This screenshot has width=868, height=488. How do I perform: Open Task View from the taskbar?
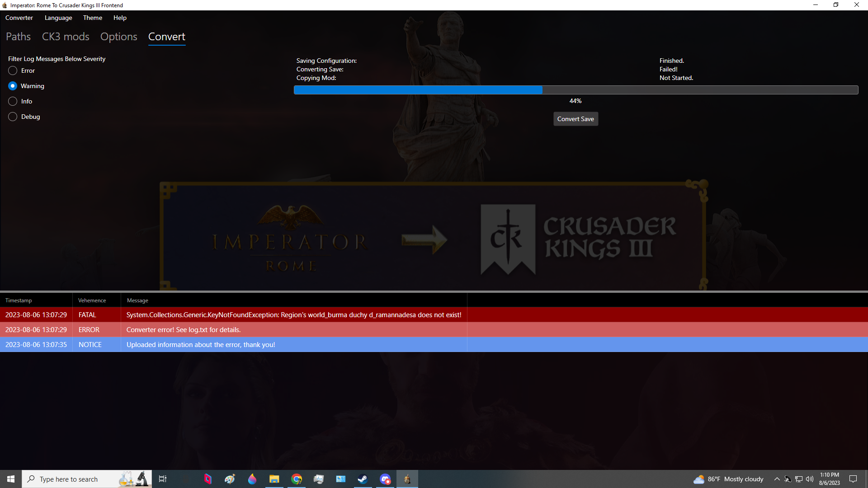[x=163, y=479]
